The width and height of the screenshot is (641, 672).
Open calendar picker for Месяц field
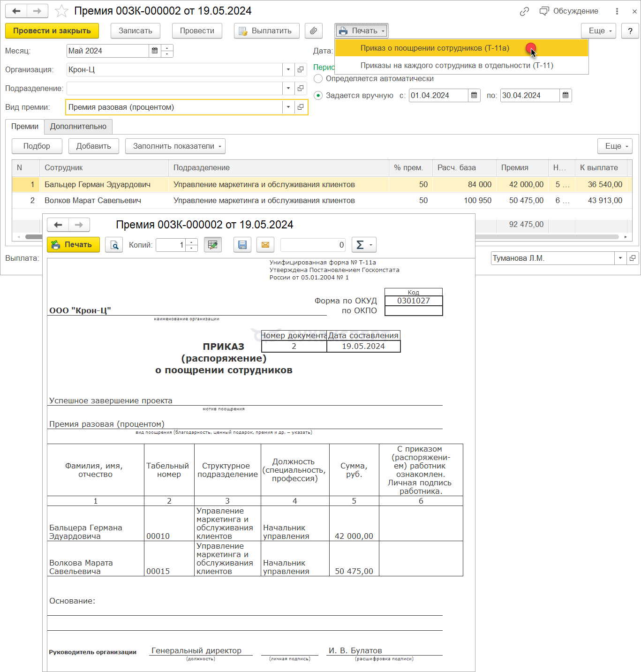[x=155, y=51]
